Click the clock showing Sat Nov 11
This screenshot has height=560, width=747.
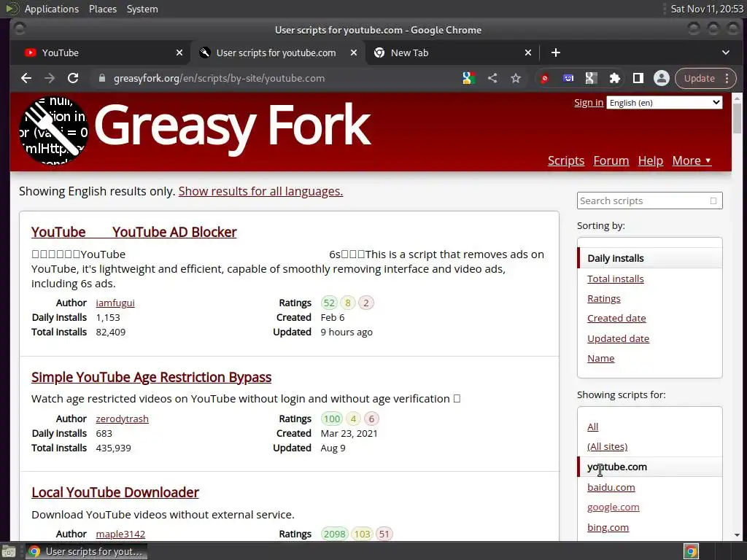[707, 9]
